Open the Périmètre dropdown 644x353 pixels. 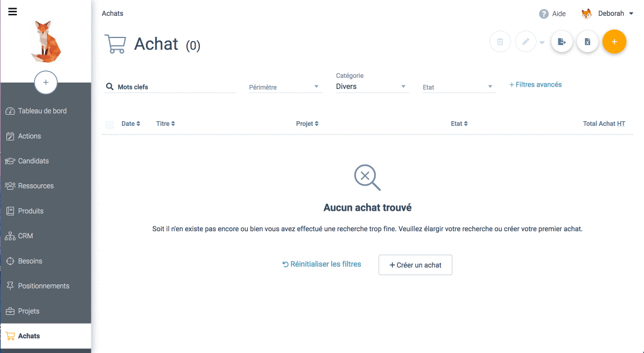pyautogui.click(x=285, y=87)
